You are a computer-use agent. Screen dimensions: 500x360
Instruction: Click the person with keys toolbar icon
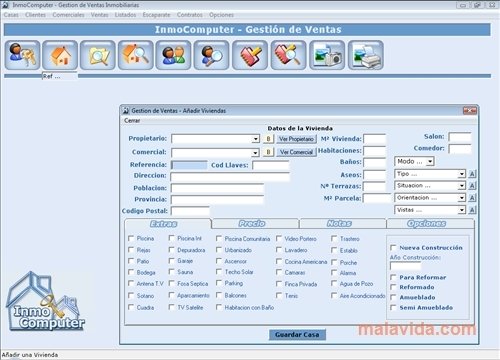tap(22, 55)
